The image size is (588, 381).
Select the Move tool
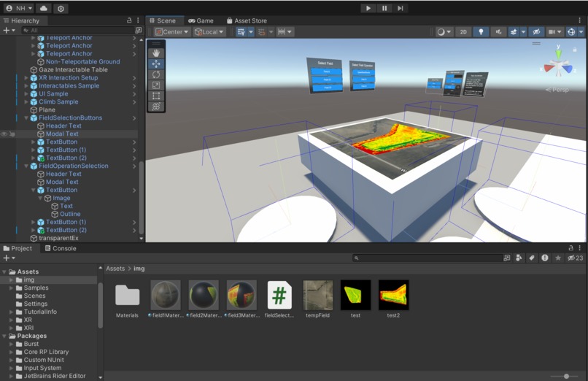pos(156,64)
